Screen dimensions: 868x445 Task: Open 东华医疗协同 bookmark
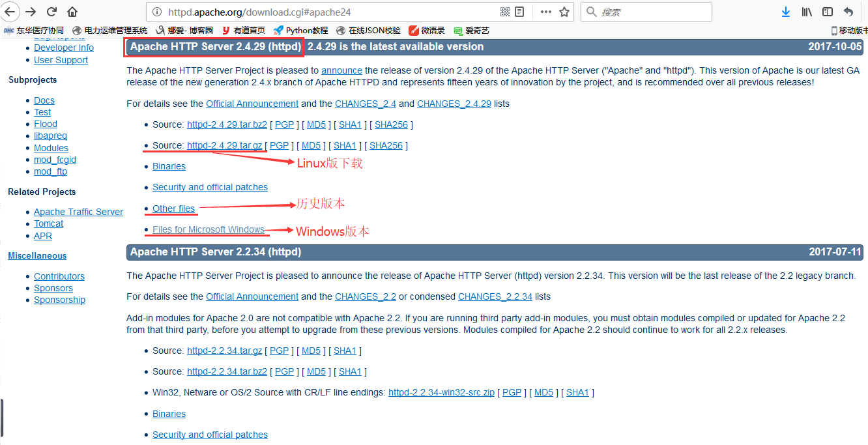[x=34, y=30]
